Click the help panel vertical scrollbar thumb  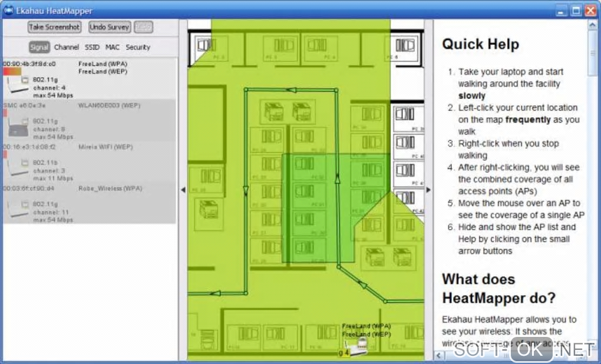pyautogui.click(x=593, y=53)
